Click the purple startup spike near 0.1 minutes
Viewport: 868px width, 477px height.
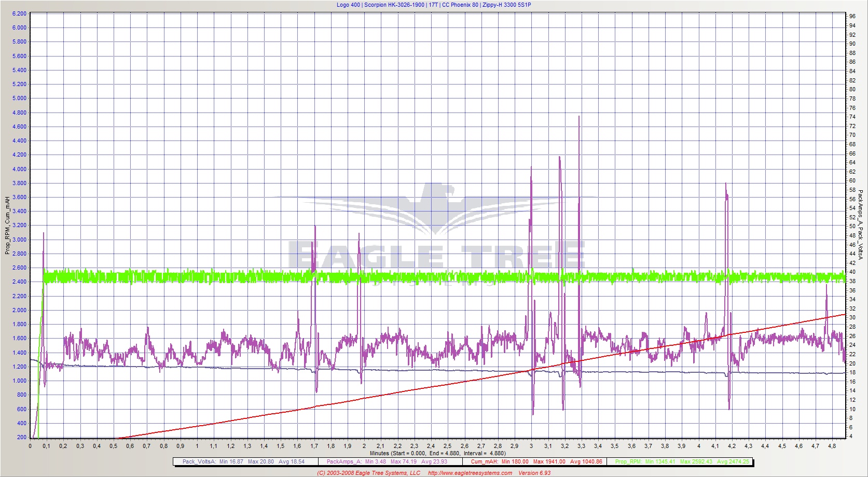click(x=44, y=234)
